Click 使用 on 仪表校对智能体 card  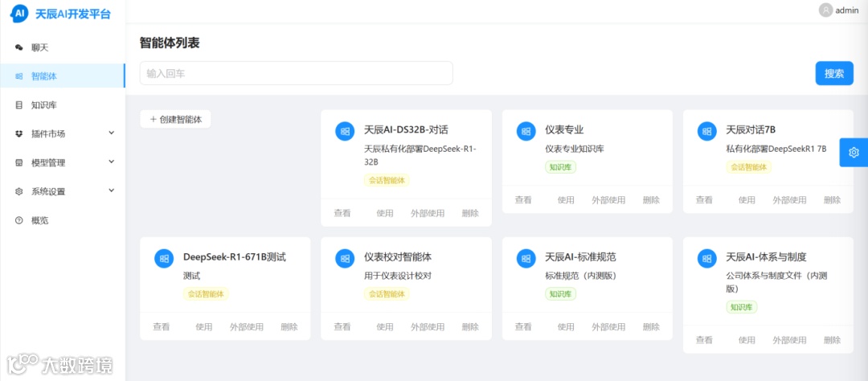point(385,326)
